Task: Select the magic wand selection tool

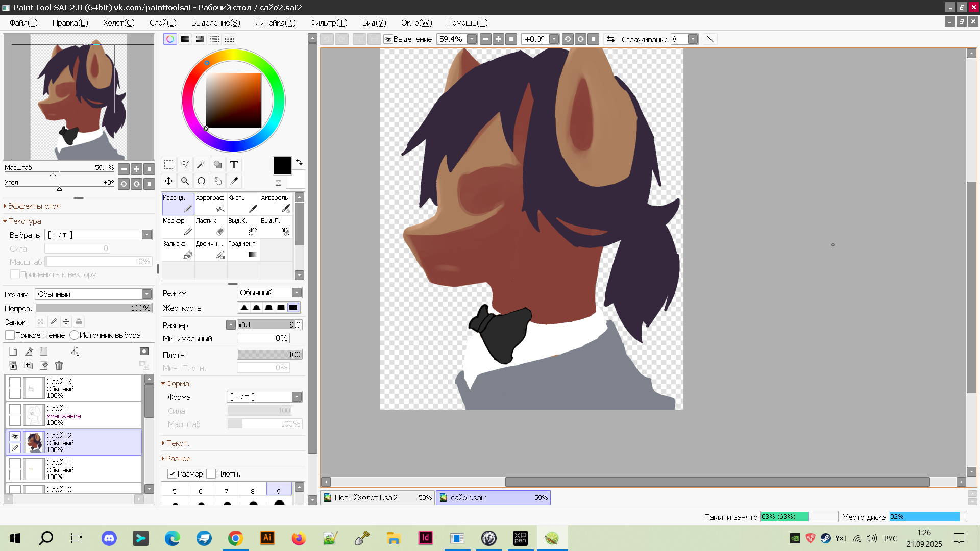Action: [x=201, y=165]
